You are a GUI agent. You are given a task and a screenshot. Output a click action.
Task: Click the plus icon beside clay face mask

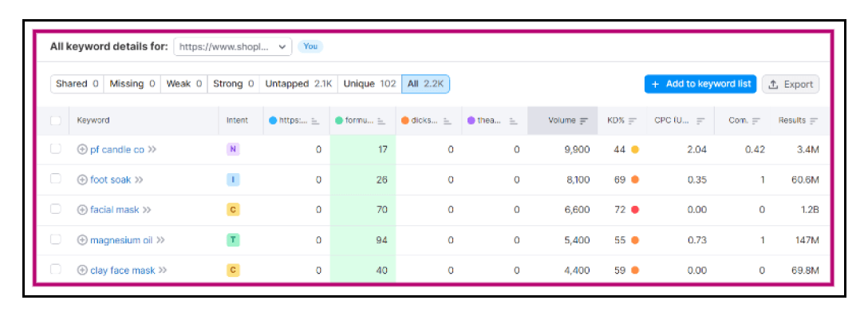[82, 270]
